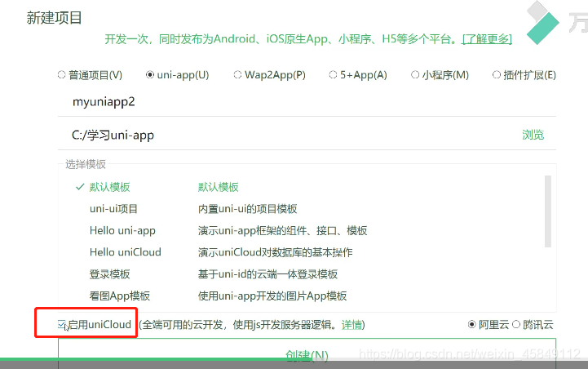This screenshot has height=369, width=588.
Task: Click the description 演示uni-app框架的组件、接口、模板
Action: point(282,230)
